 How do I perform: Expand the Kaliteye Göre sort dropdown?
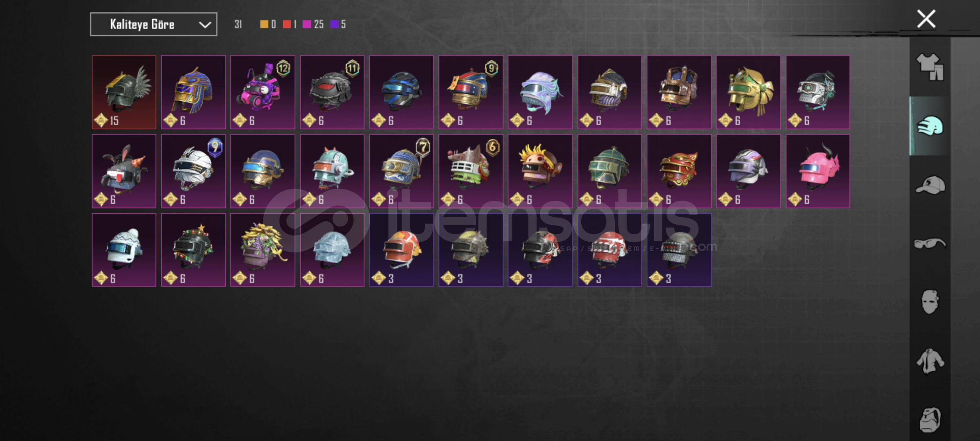point(153,24)
